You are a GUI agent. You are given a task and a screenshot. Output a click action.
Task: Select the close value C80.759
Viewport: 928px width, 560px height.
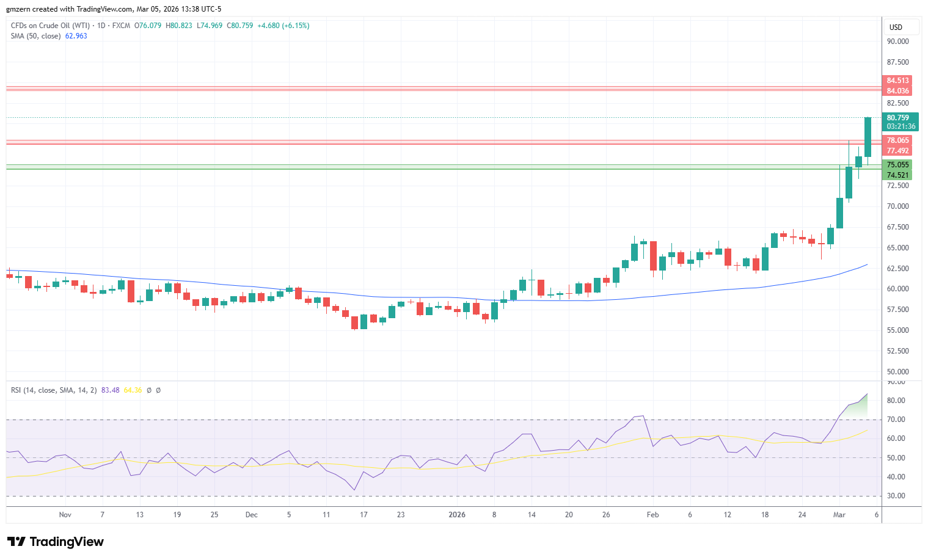(x=240, y=26)
